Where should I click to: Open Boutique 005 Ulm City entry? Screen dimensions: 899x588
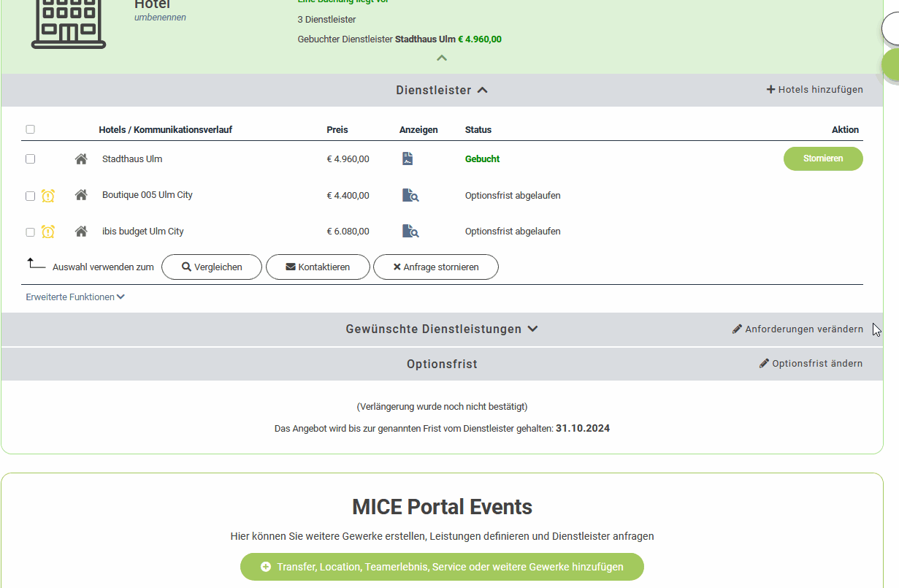[148, 195]
